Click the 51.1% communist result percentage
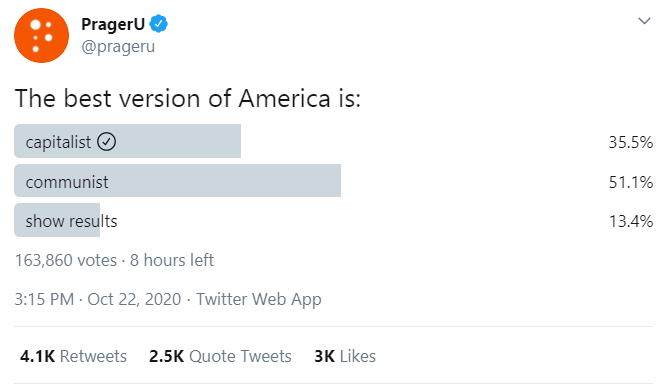664x384 pixels. click(631, 182)
